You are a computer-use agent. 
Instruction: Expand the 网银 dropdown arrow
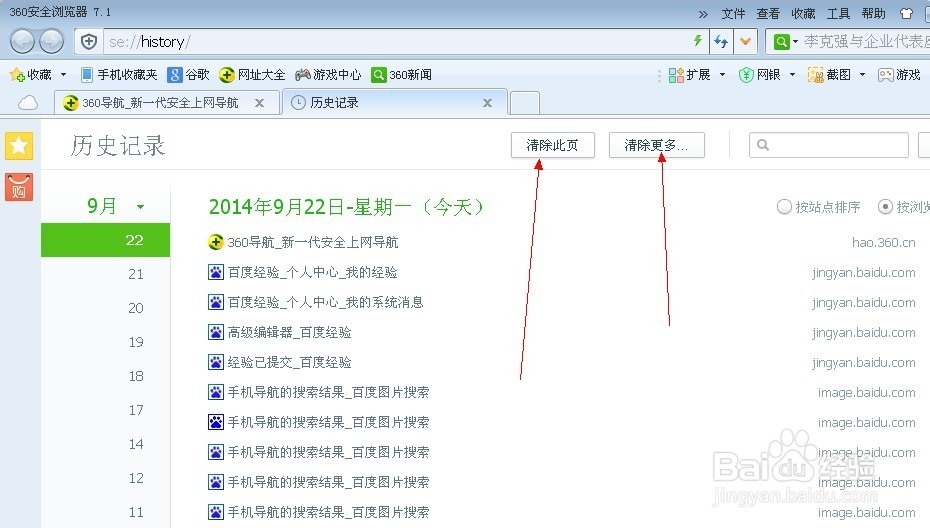point(792,75)
